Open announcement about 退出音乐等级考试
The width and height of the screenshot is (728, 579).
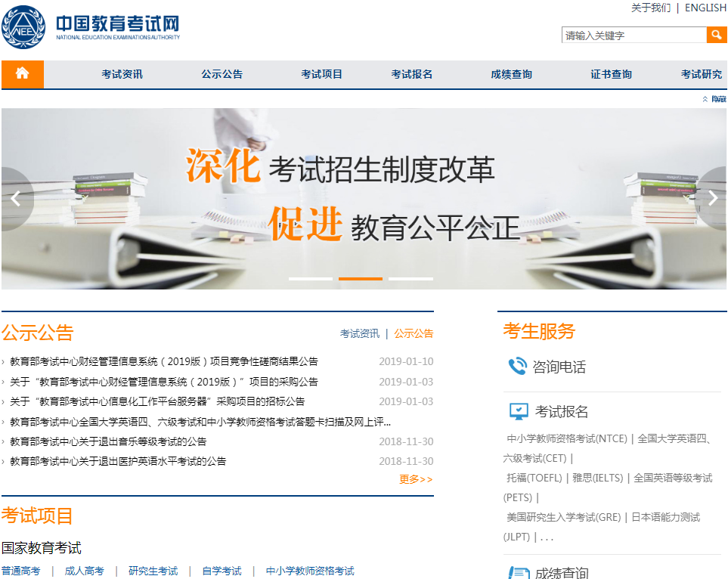(x=108, y=441)
